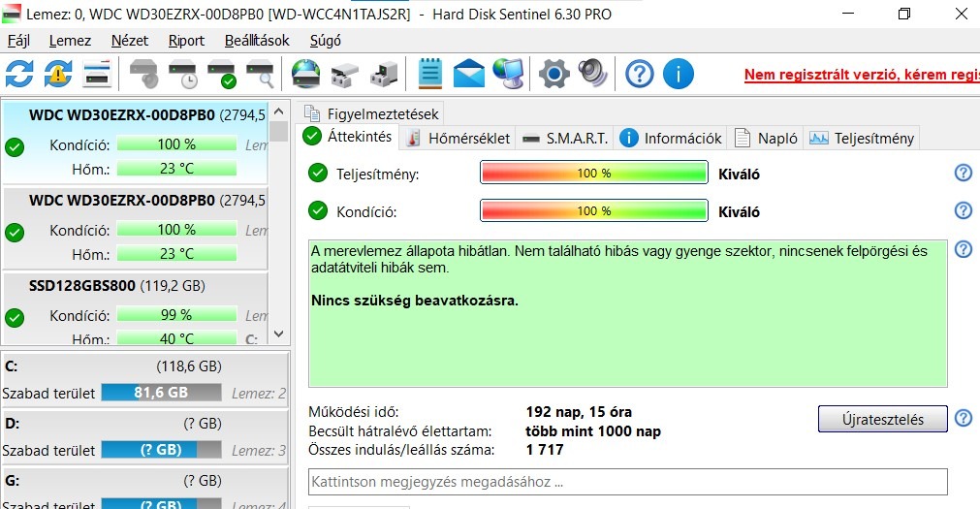Click the disk with green checkmark icon
The height and width of the screenshot is (509, 980).
[x=221, y=74]
